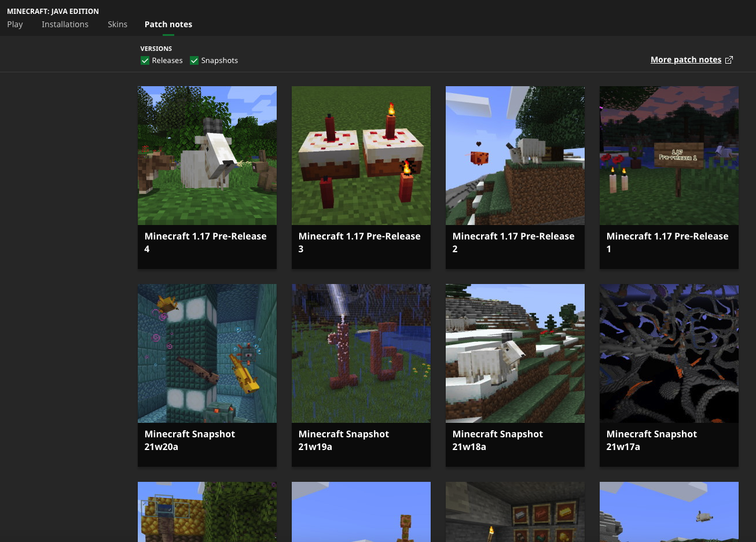Open the 1.17 Pre-Release 4 goat thumbnail
Image resolution: width=756 pixels, height=542 pixels.
point(207,156)
